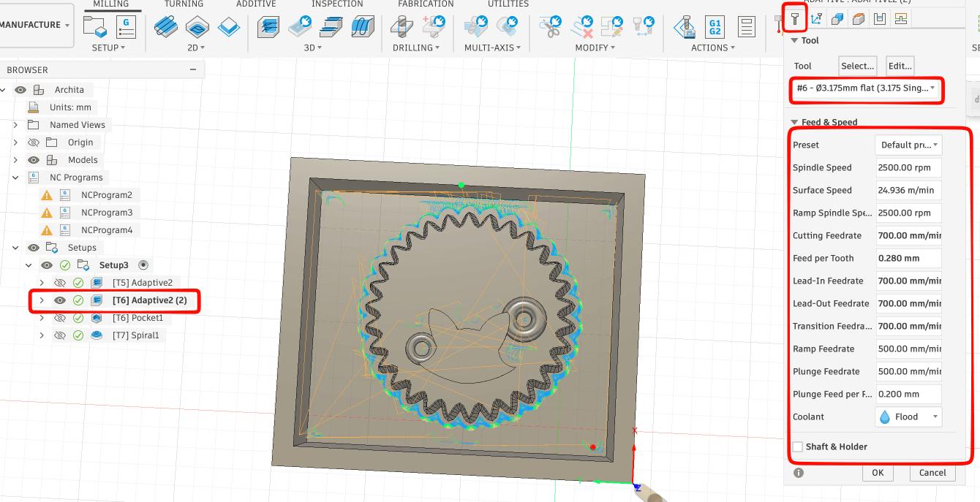Click the Simulate icon in Actions group

coord(685,27)
